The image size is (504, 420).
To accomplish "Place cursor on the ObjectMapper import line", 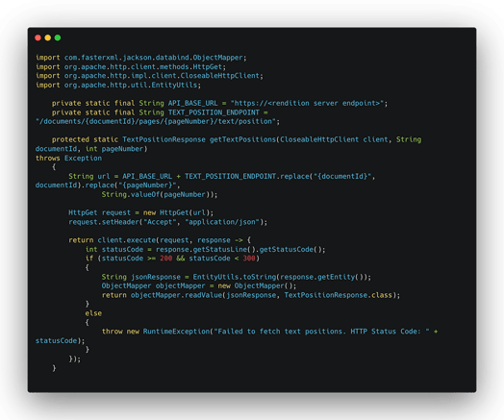I will coord(141,58).
